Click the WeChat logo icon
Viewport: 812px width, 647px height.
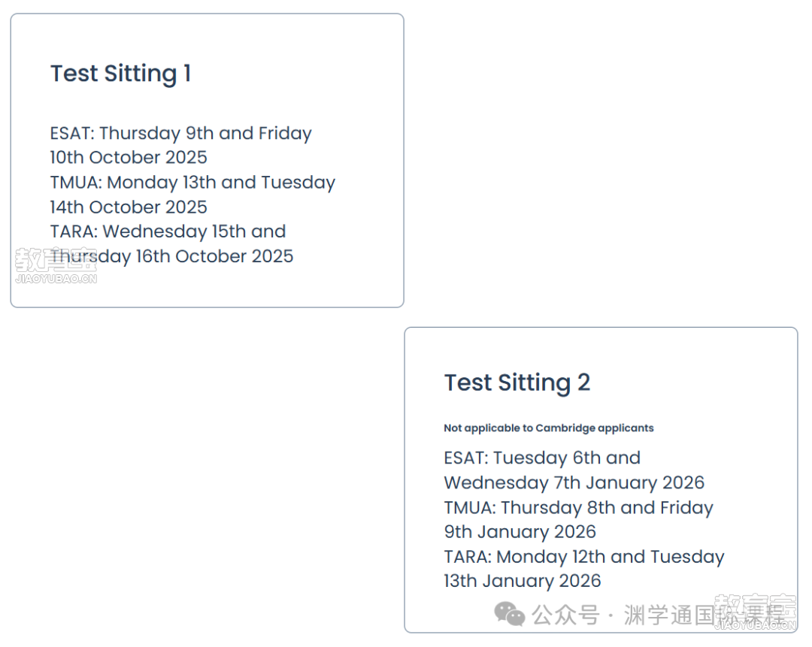point(510,614)
